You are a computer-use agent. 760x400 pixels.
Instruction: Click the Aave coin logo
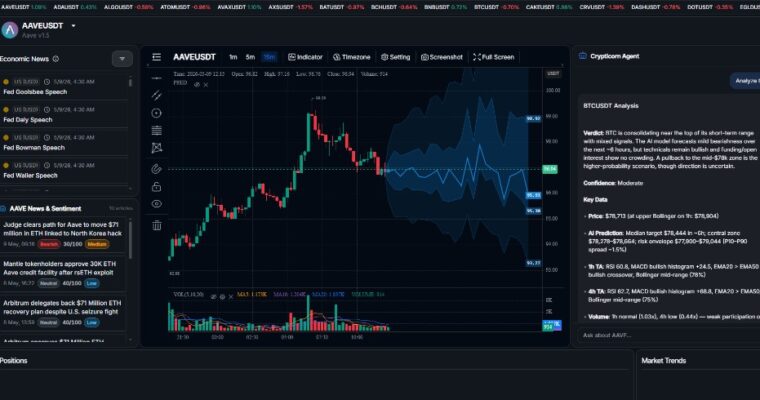click(x=10, y=30)
